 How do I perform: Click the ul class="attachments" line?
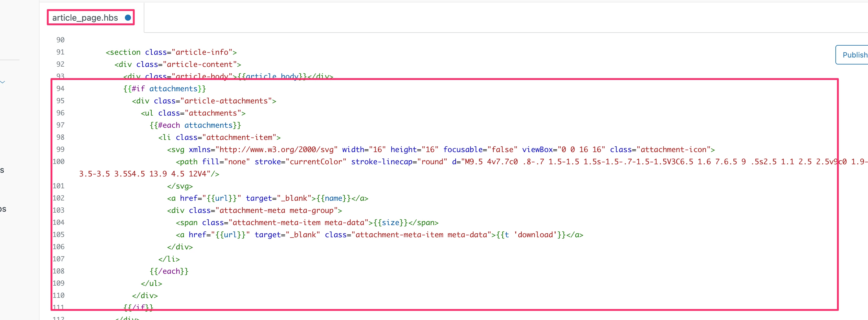(x=193, y=113)
